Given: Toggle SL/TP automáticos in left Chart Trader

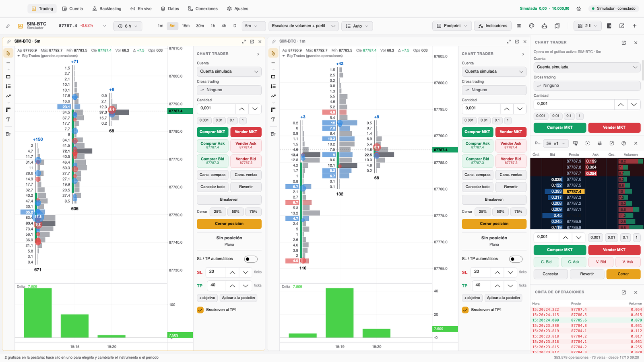Looking at the screenshot, I should pos(251,259).
